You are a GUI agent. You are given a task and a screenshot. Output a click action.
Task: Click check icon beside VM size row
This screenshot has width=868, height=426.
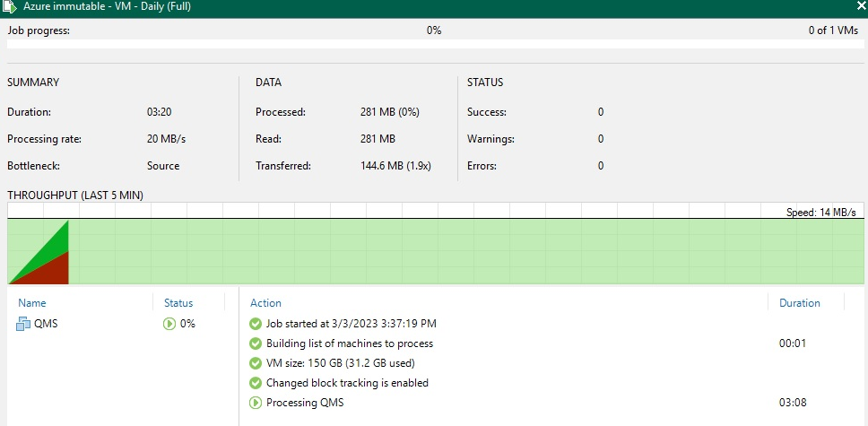[256, 363]
